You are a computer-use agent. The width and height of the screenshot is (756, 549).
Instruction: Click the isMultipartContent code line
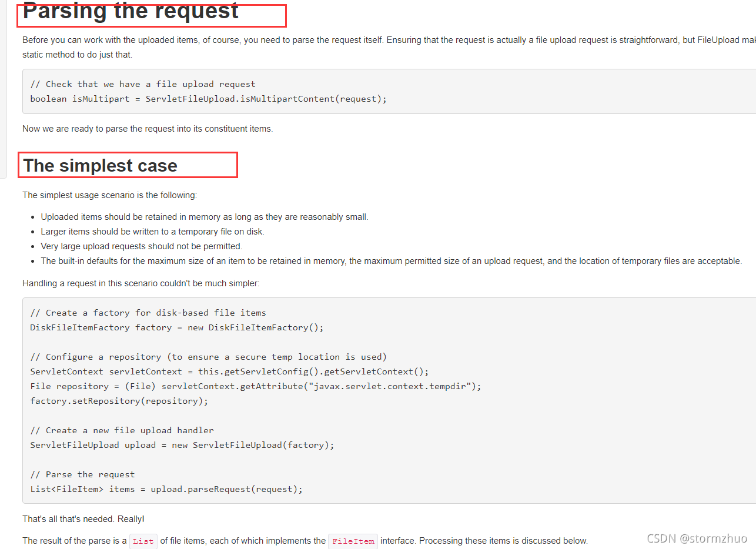(209, 99)
